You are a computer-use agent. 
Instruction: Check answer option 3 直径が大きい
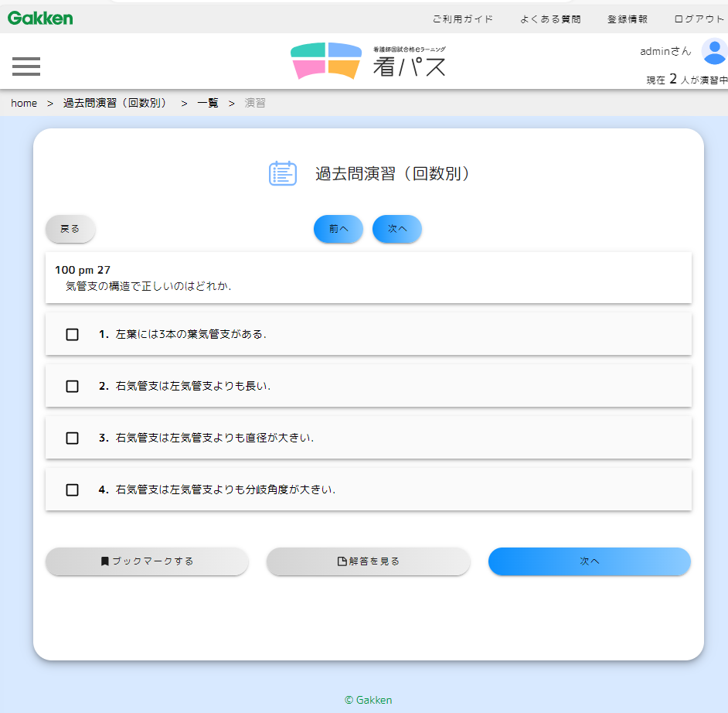pos(72,438)
